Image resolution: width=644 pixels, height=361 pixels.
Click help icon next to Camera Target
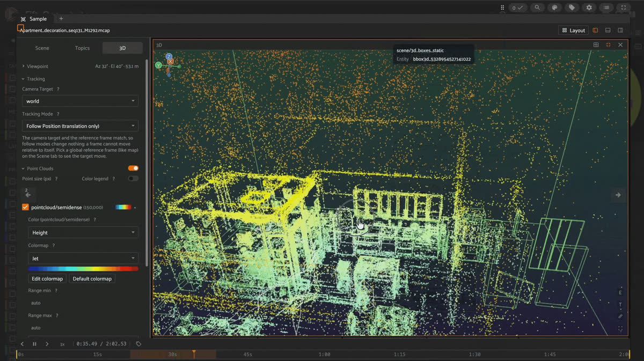click(58, 89)
